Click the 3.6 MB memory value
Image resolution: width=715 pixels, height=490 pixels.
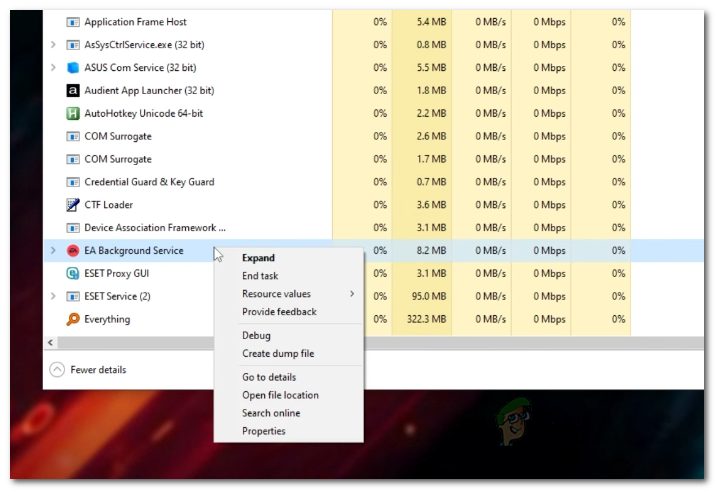[431, 205]
